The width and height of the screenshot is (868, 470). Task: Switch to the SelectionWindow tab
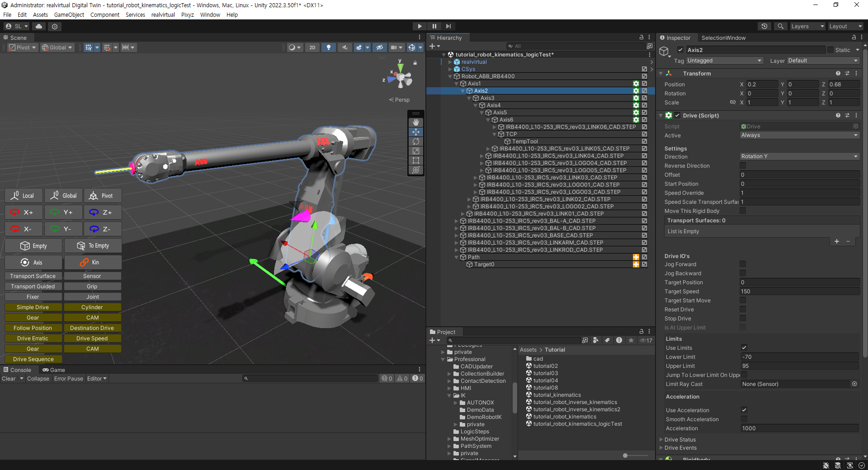coord(723,38)
